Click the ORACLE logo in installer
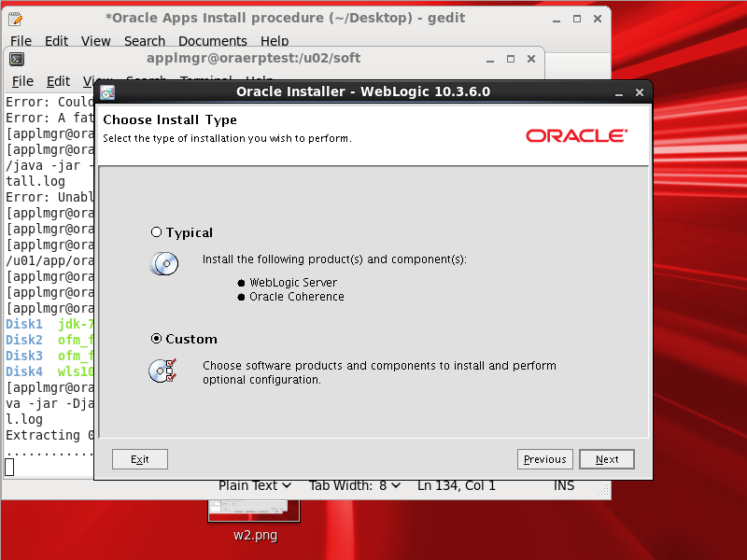747x560 pixels. [x=576, y=135]
